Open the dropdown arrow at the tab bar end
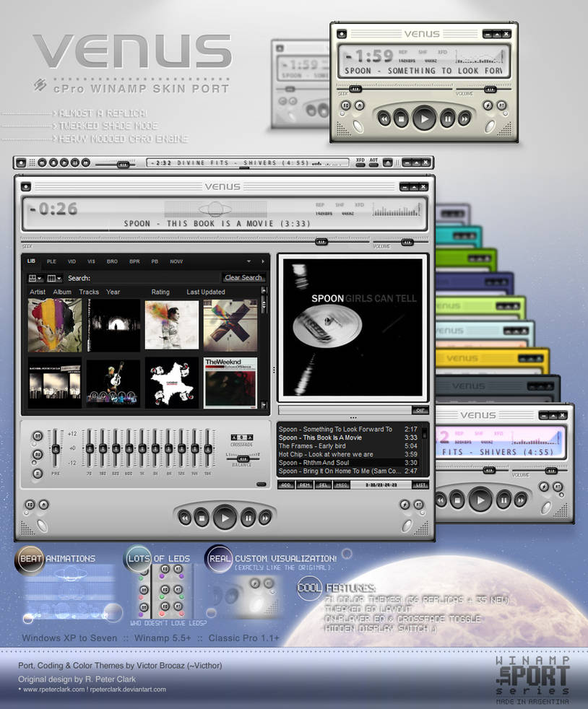This screenshot has height=709, width=588. click(250, 261)
